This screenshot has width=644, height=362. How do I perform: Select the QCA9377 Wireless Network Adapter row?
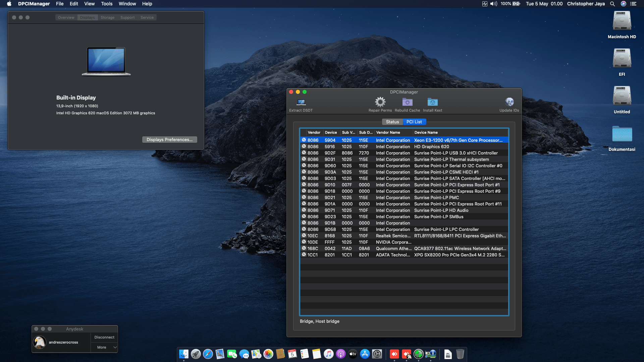click(x=404, y=248)
